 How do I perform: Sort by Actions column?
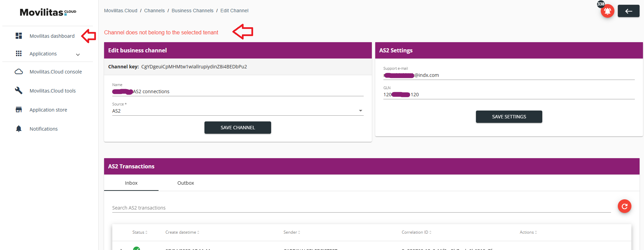tap(528, 232)
